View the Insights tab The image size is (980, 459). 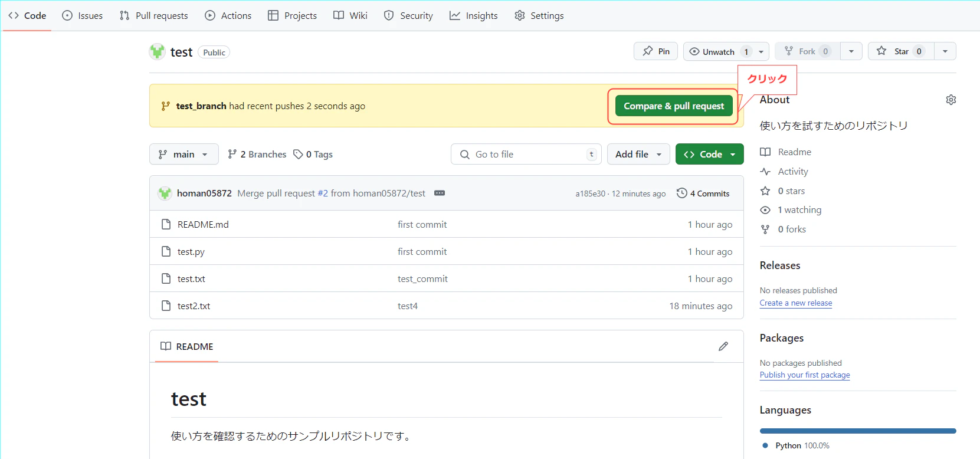(474, 15)
